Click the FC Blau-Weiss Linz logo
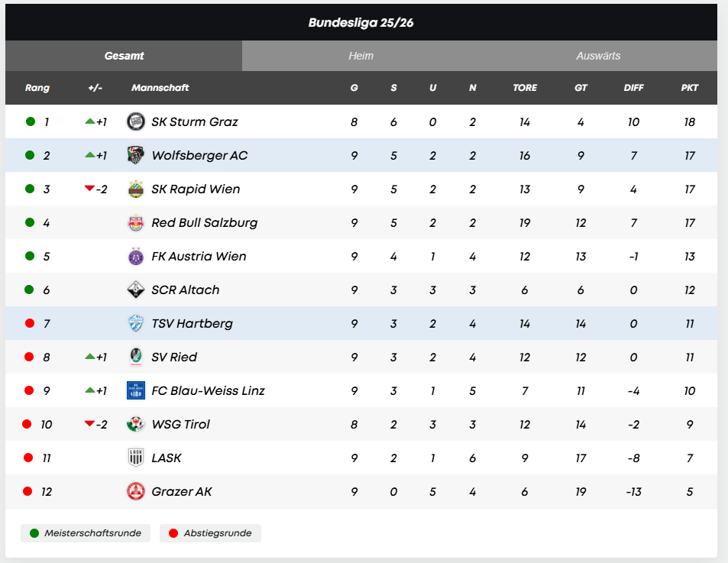 136,390
